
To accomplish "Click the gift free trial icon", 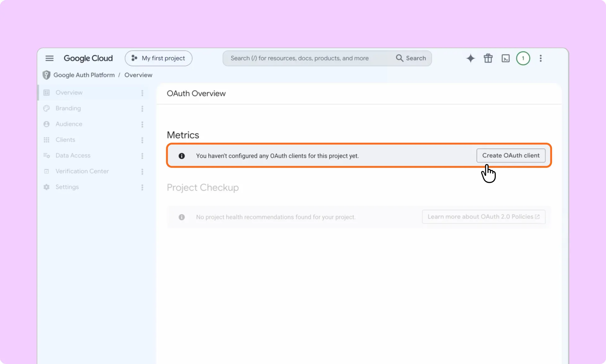I will [488, 58].
